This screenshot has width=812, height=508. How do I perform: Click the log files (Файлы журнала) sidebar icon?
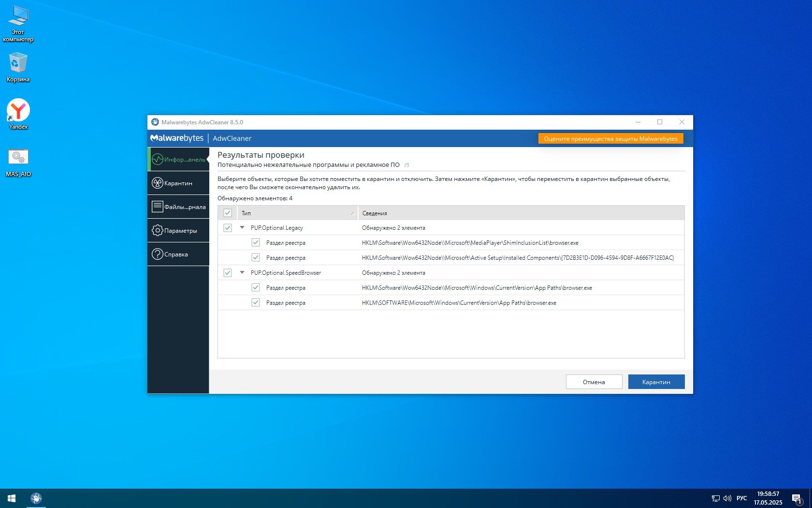pos(158,207)
